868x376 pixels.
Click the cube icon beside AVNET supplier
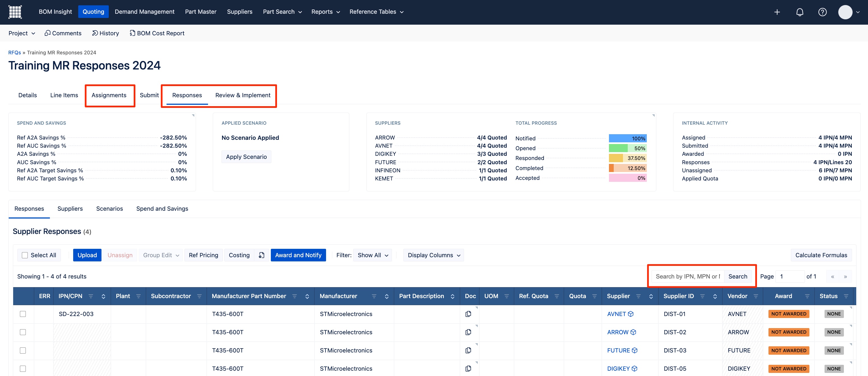click(x=631, y=314)
